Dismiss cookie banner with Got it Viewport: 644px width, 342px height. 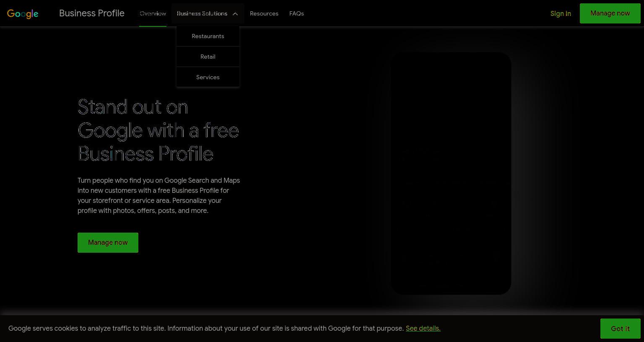(x=620, y=329)
